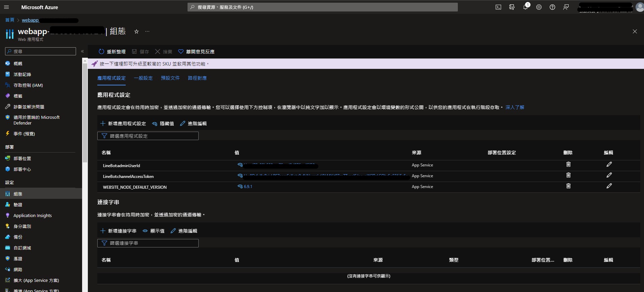Screen dimensions: 644x292
Task: Click the user account avatar
Action: click(x=640, y=7)
